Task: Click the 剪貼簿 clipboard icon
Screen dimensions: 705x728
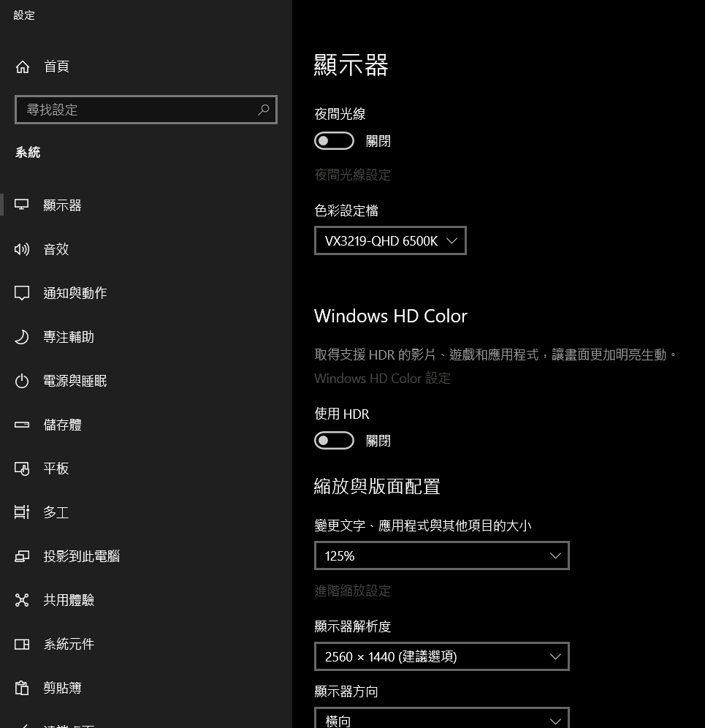Action: (x=22, y=688)
